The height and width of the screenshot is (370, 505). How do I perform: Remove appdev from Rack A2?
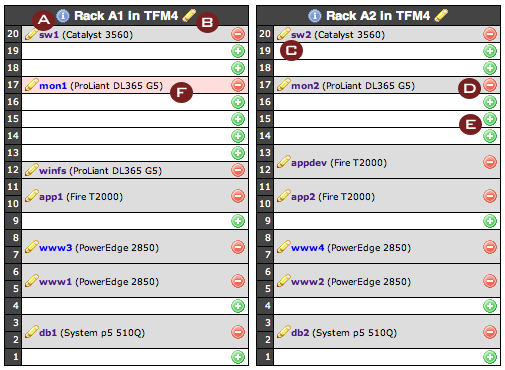coord(490,162)
